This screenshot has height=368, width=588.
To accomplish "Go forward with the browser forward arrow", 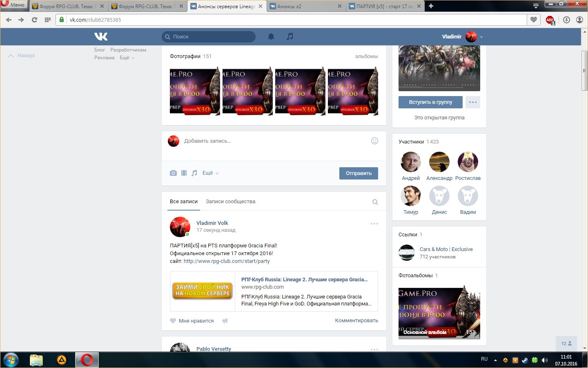I will (x=21, y=20).
